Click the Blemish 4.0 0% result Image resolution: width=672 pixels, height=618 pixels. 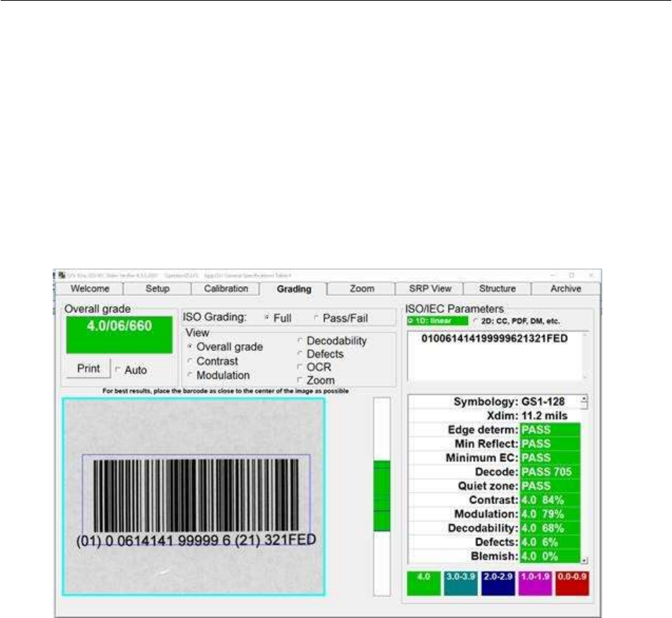pyautogui.click(x=550, y=556)
